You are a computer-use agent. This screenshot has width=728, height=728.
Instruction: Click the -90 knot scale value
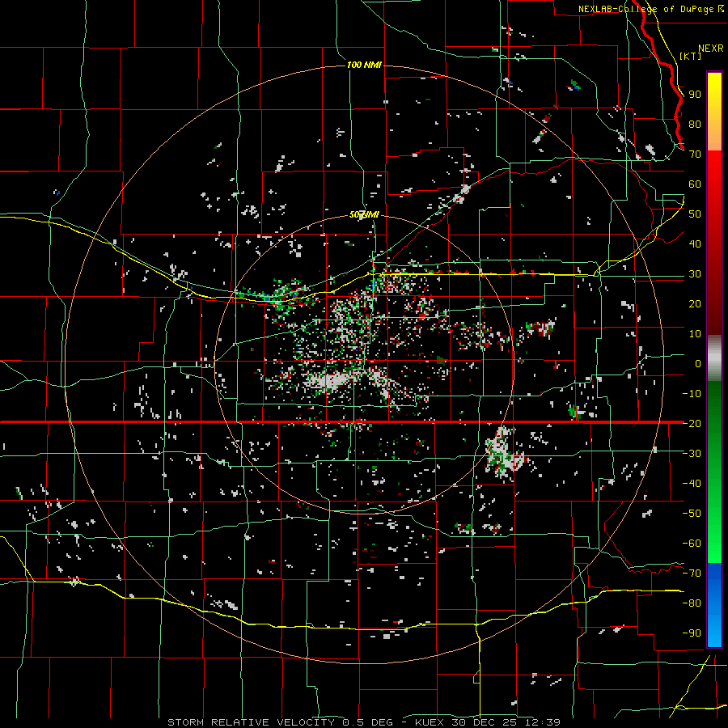tap(692, 633)
